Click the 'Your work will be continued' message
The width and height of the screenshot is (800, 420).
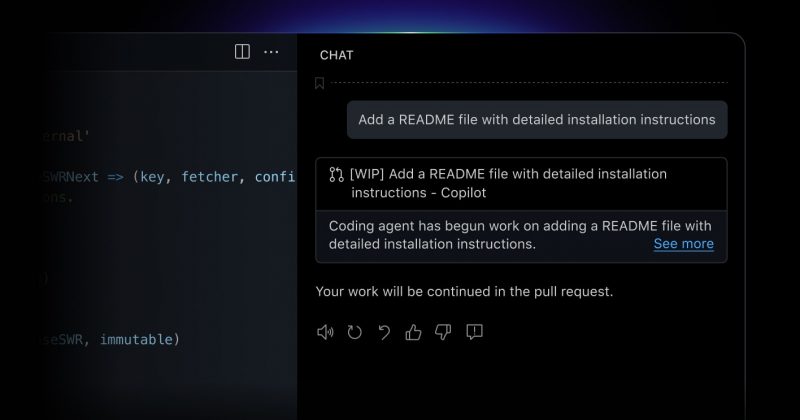coord(464,291)
